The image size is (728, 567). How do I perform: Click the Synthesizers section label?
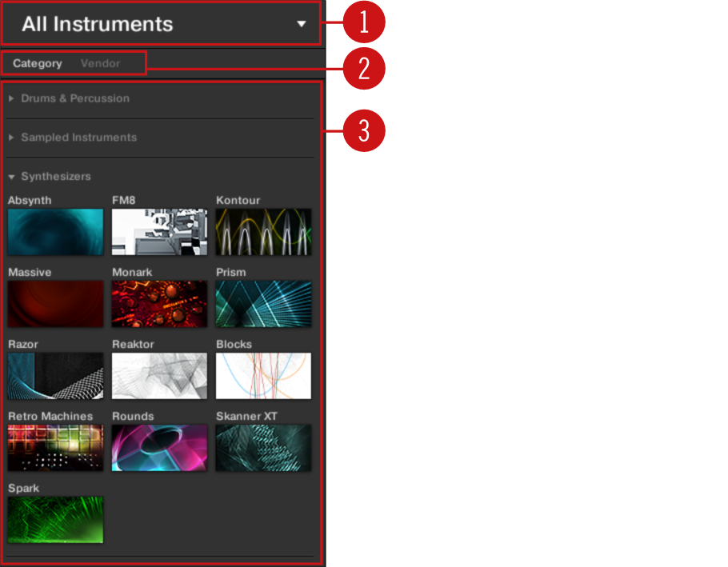56,177
